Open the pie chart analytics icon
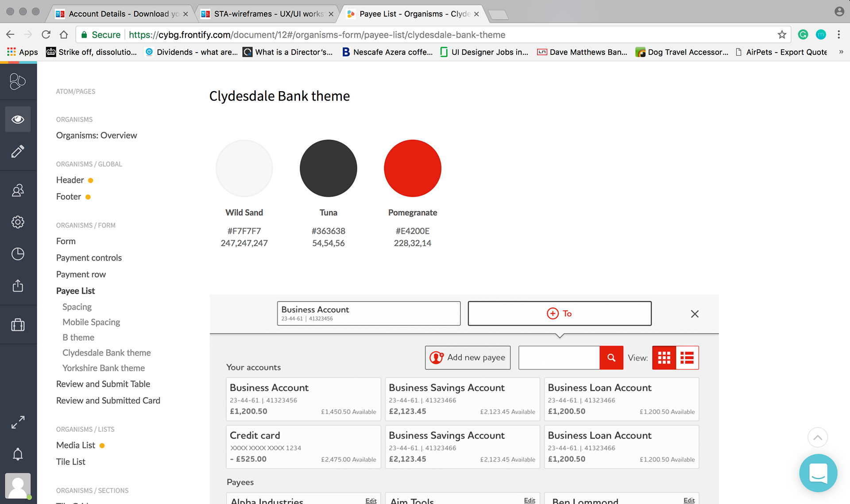The height and width of the screenshot is (504, 850). pos(18,254)
